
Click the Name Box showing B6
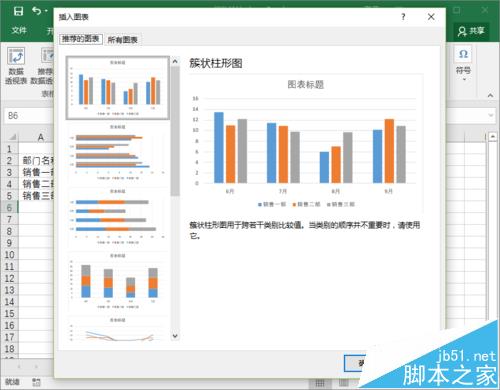pyautogui.click(x=28, y=116)
